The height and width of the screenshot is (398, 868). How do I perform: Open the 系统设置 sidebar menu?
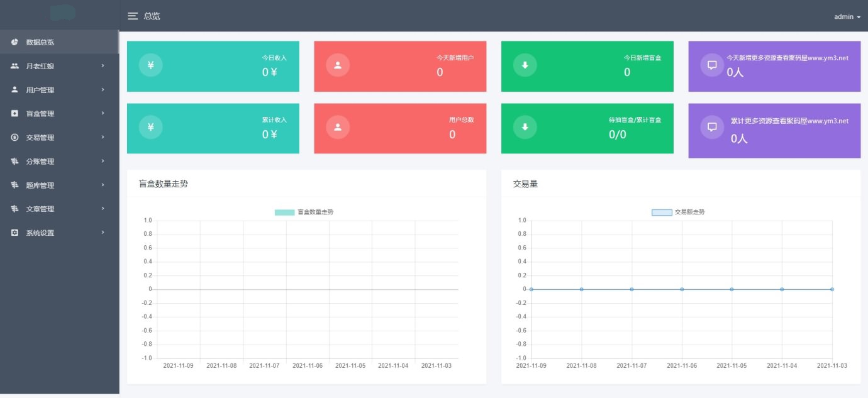(x=59, y=233)
